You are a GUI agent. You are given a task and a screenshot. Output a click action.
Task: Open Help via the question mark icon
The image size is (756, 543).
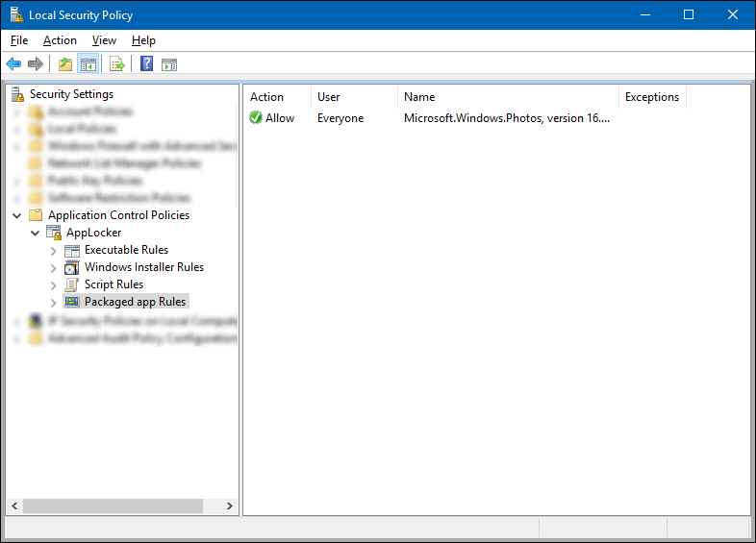coord(146,64)
